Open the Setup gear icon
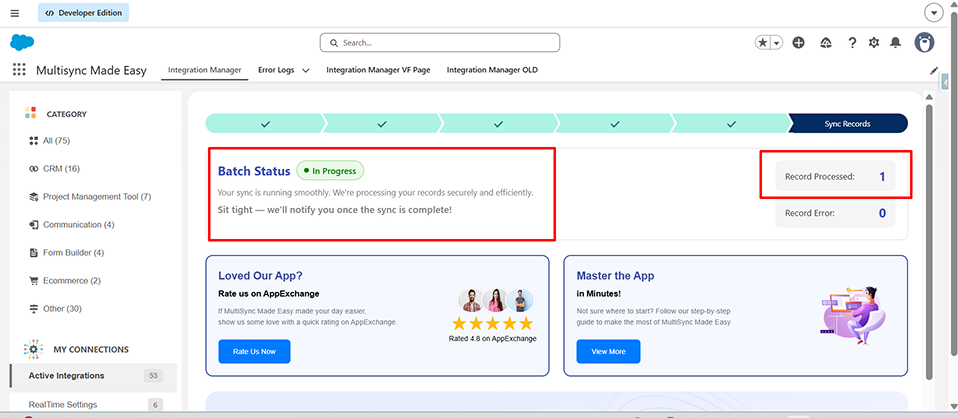 pyautogui.click(x=874, y=43)
